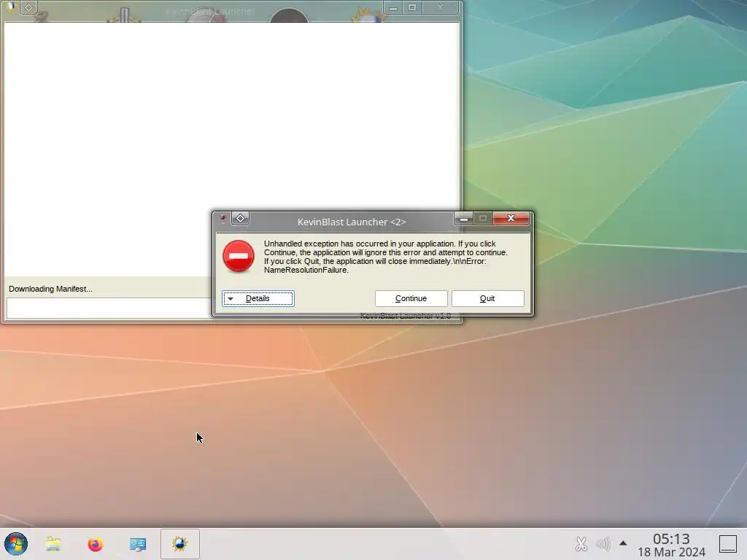Minimize the KevinBlast Launcher <2> dialog
The width and height of the screenshot is (747, 560).
tap(463, 219)
